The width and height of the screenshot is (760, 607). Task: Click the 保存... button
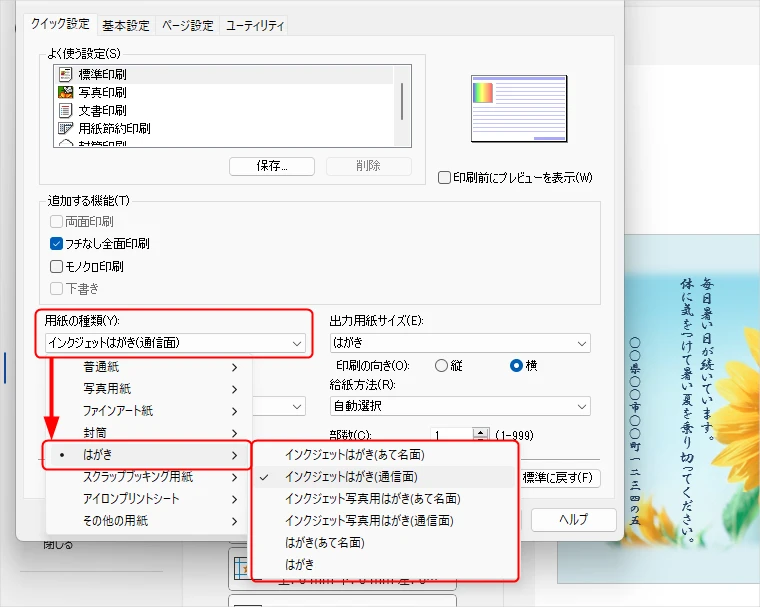[x=272, y=166]
